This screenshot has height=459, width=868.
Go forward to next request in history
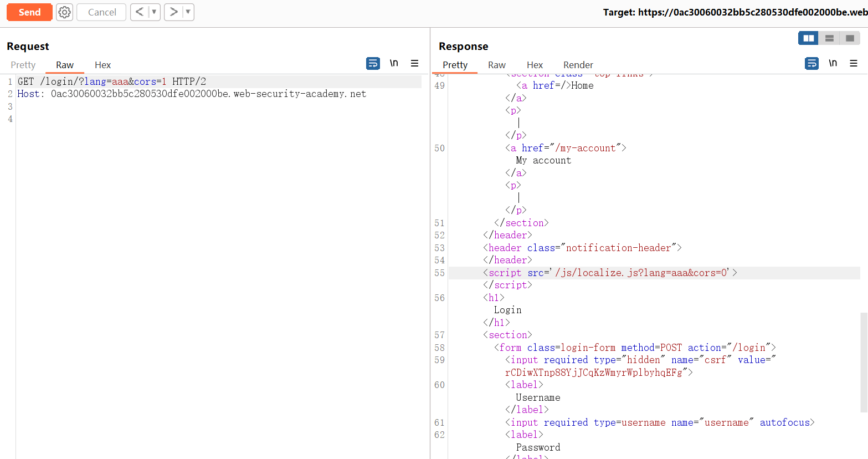(x=173, y=12)
